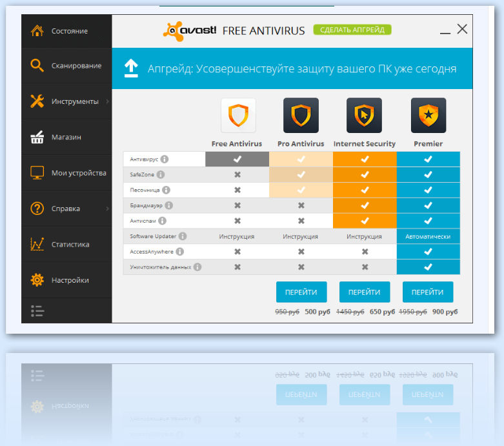Click the monitor icon for Мои устройства
Viewport: 504px width, 446px height.
pyautogui.click(x=37, y=173)
